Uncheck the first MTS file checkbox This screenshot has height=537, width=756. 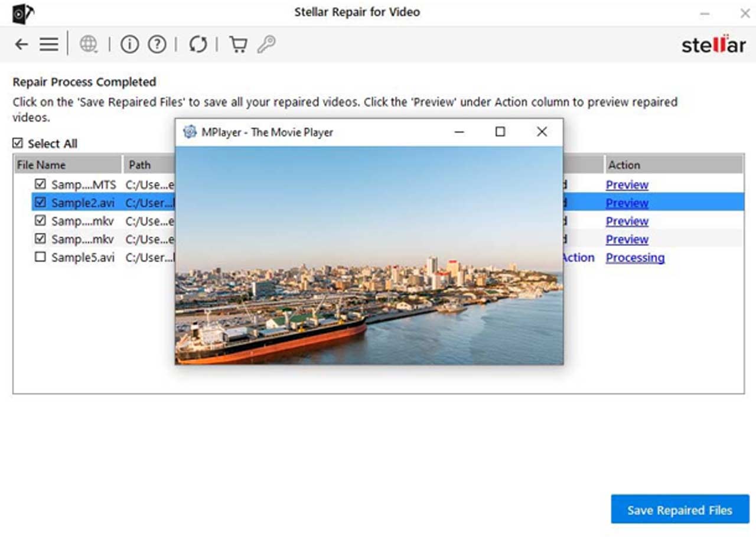tap(40, 184)
